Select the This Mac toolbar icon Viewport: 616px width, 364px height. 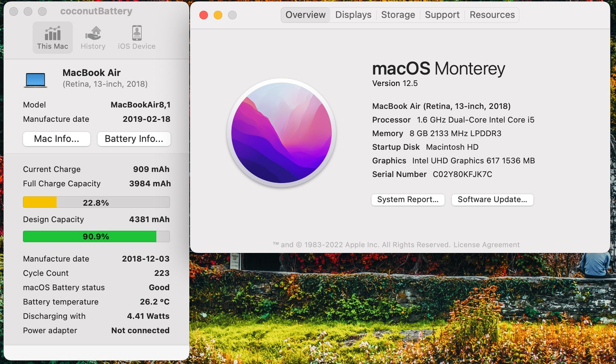pos(52,37)
